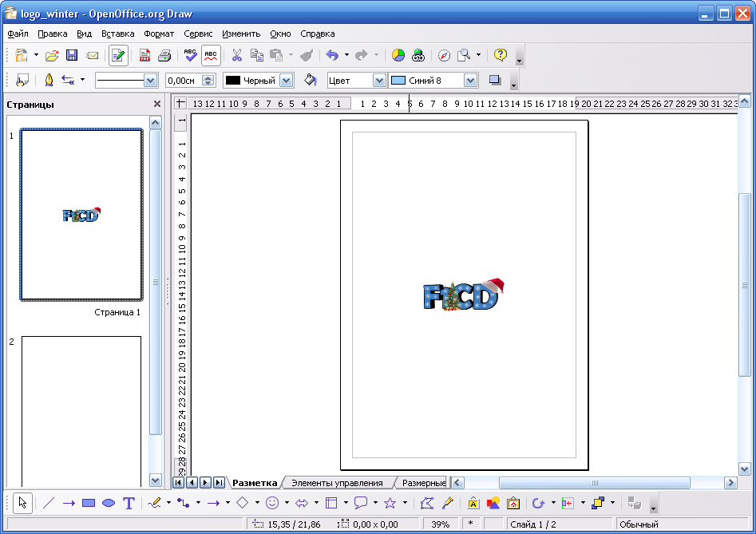Expand smiley symbol shapes dropdown arrow
The height and width of the screenshot is (534, 756).
tap(287, 503)
